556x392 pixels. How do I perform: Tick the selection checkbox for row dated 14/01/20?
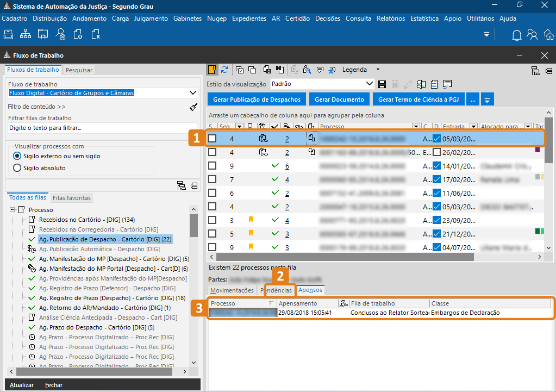[213, 166]
